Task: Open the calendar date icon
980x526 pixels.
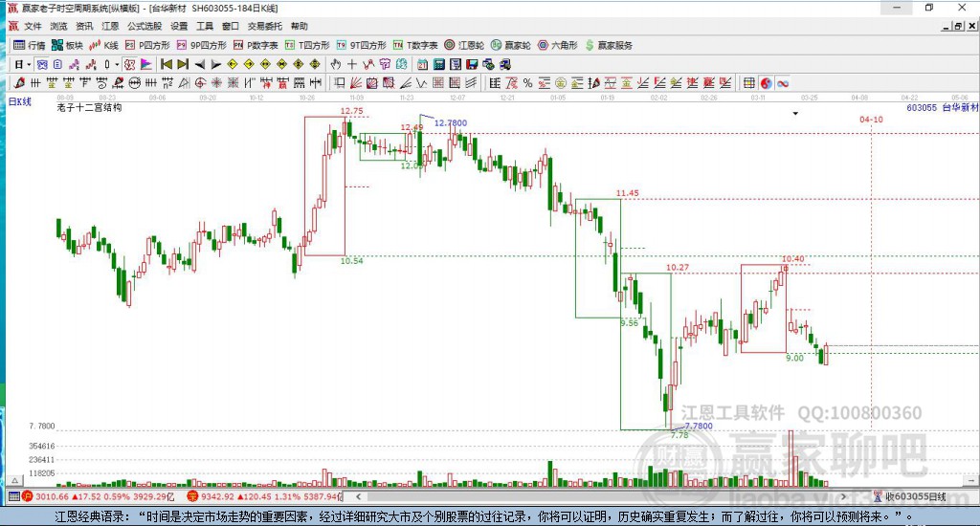Action: coord(422,64)
